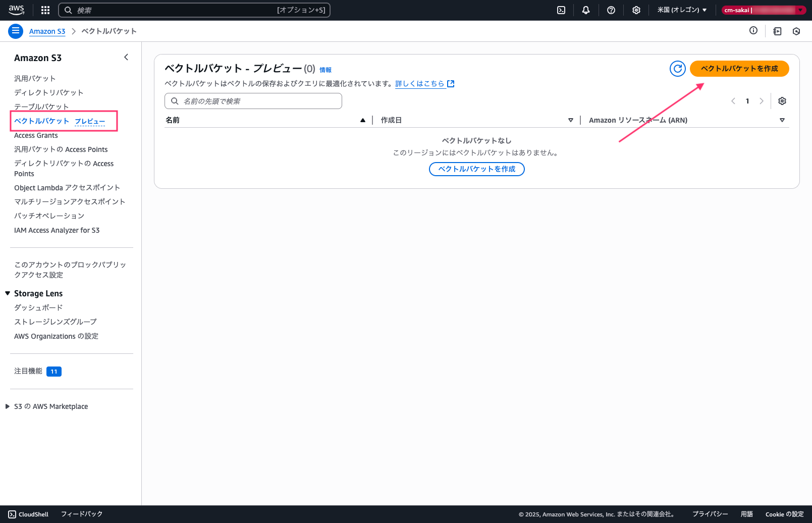This screenshot has width=812, height=523.
Task: Open Cookie の設定 in footer
Action: coord(785,514)
